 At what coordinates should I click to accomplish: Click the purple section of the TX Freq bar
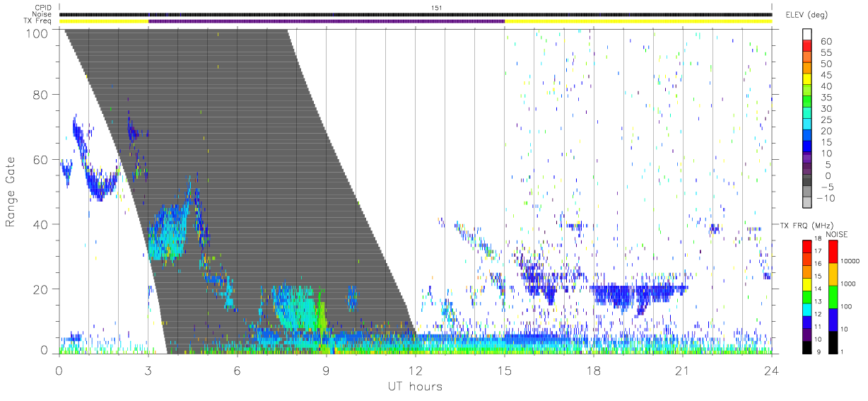point(327,21)
